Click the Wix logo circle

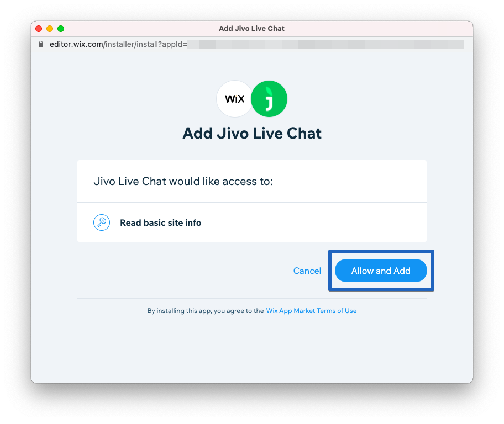point(235,99)
